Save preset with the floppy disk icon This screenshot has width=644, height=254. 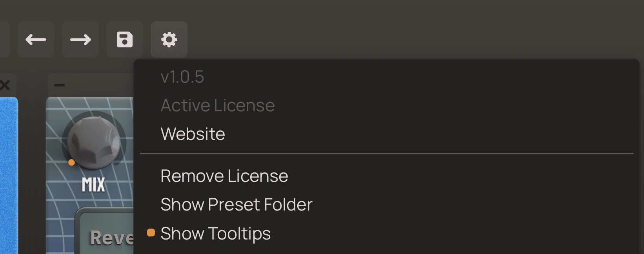pos(125,40)
